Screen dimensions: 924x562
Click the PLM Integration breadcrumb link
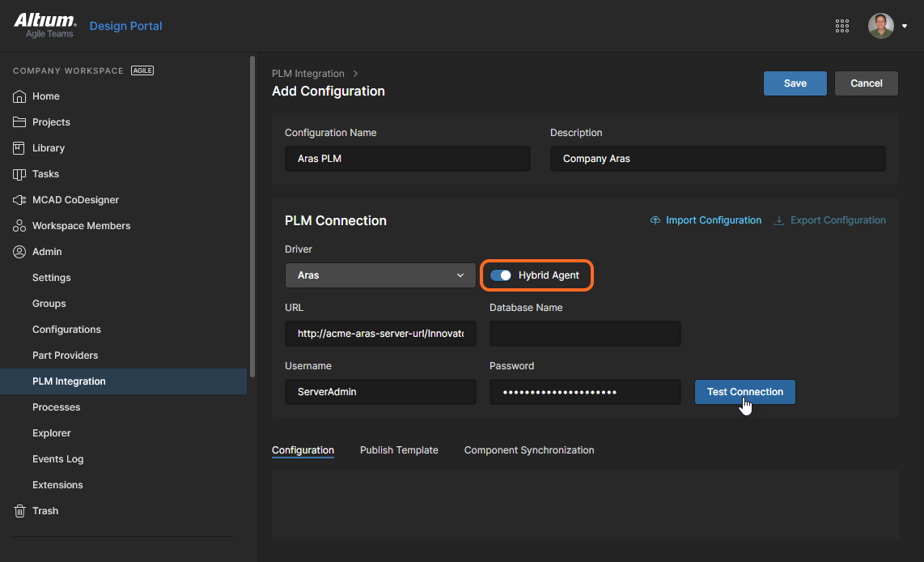tap(308, 74)
